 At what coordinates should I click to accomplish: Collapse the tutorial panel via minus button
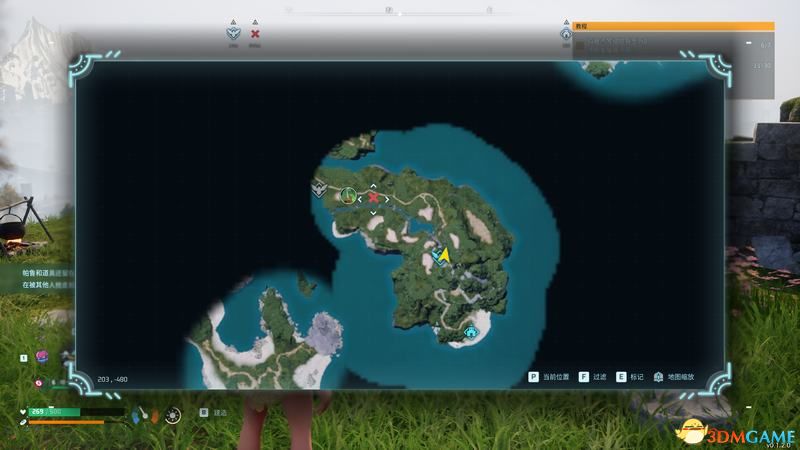coord(748,43)
